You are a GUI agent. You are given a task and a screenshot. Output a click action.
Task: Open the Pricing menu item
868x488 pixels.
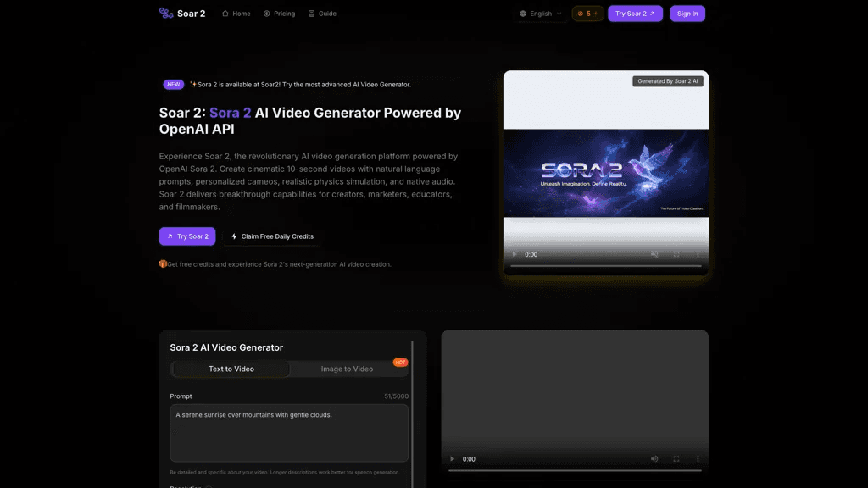click(279, 14)
